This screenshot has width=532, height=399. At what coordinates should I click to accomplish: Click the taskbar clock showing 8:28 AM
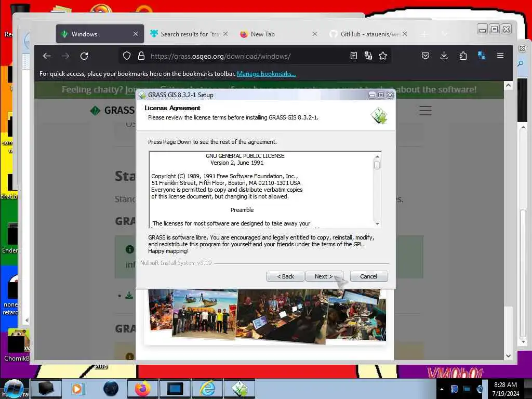506,389
